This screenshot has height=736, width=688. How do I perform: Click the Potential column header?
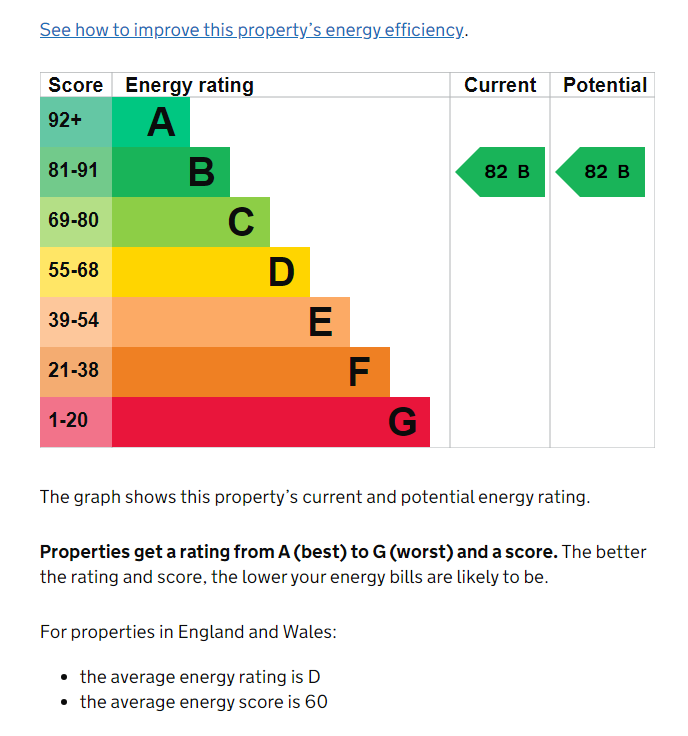coord(605,85)
